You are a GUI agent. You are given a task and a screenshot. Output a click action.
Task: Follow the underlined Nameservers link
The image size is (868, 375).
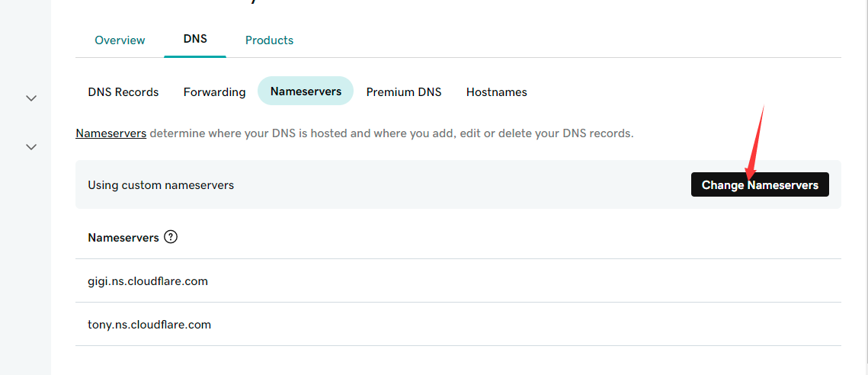click(x=111, y=133)
